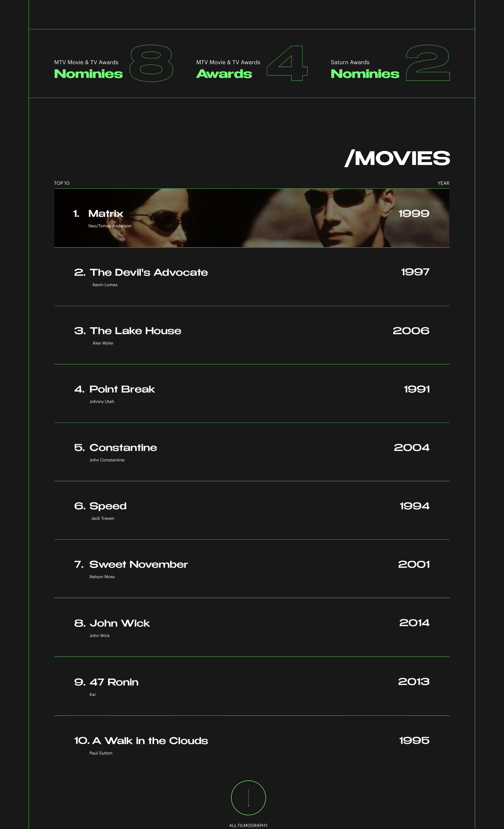Click the YEAR column header

pos(443,183)
